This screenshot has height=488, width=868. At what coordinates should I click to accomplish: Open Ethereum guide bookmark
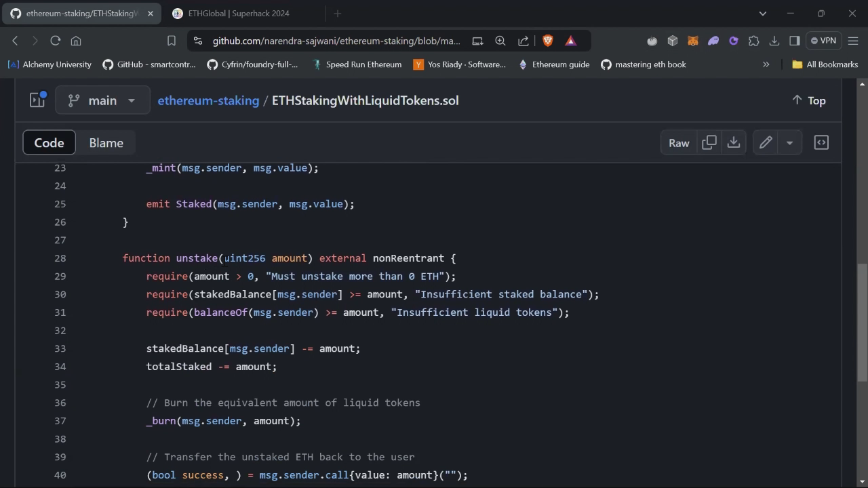553,64
